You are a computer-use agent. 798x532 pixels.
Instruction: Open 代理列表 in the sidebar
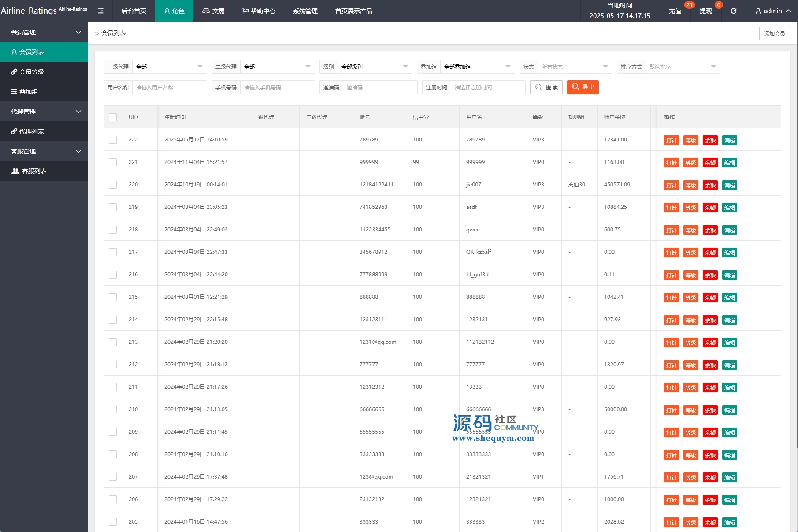click(32, 131)
